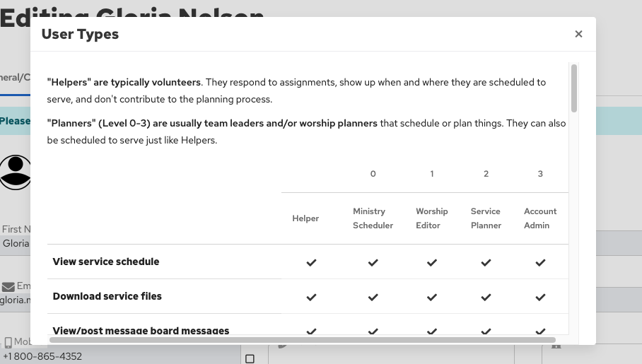Select the Account Admin column header

(x=540, y=218)
